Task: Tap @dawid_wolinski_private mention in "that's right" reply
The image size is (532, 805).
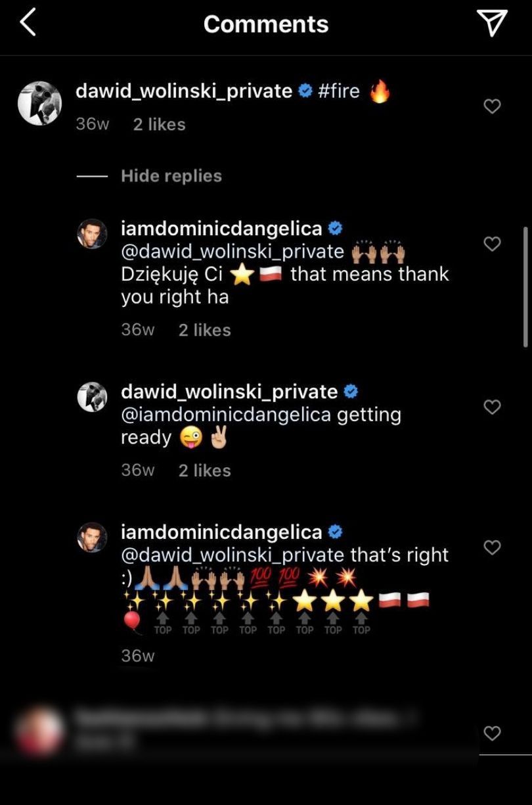Action: click(233, 555)
